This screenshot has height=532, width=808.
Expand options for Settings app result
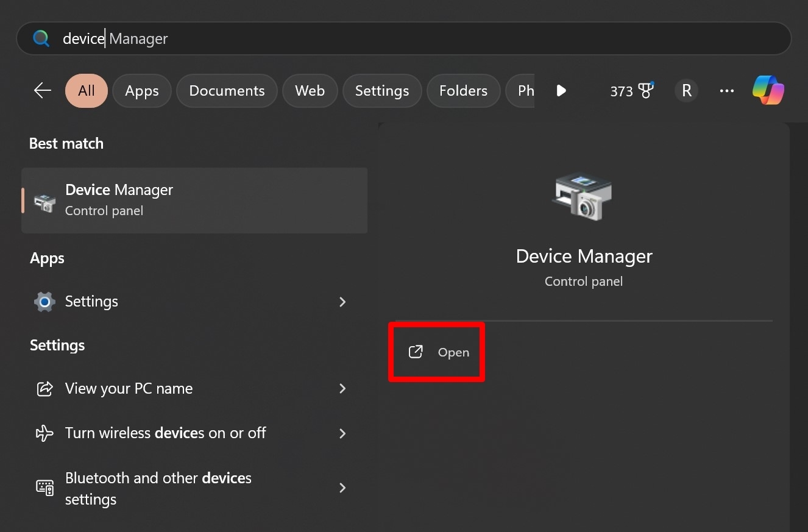342,302
